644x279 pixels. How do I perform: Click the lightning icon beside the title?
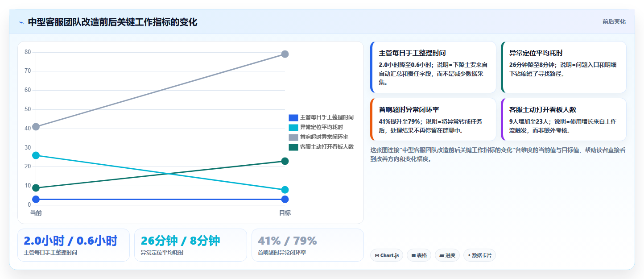click(21, 22)
